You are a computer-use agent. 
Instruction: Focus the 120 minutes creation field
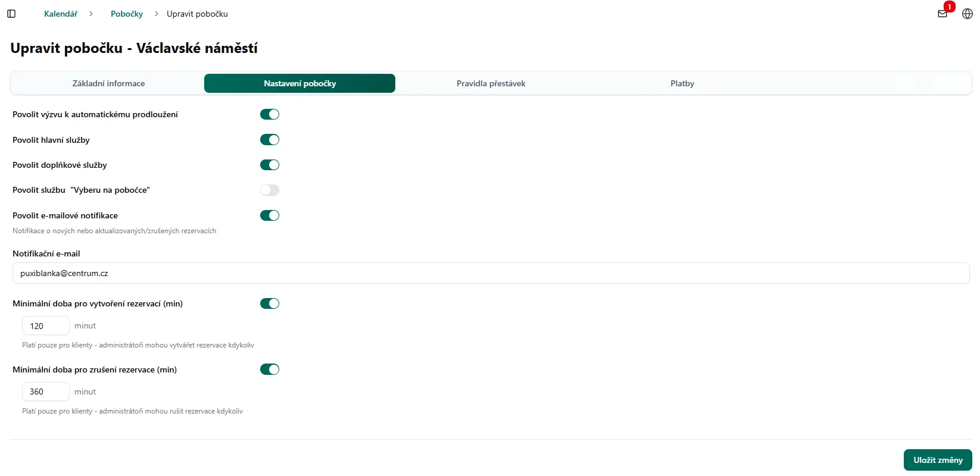coord(46,326)
